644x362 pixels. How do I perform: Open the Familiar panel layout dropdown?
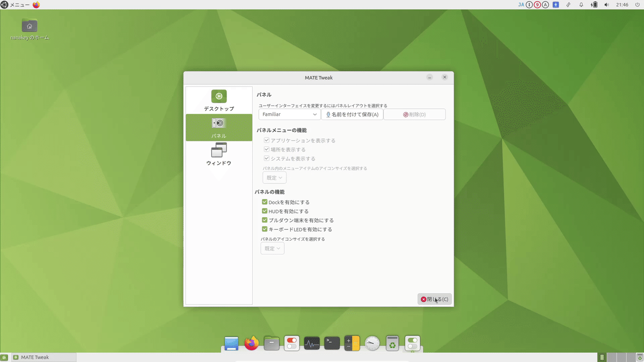[289, 114]
